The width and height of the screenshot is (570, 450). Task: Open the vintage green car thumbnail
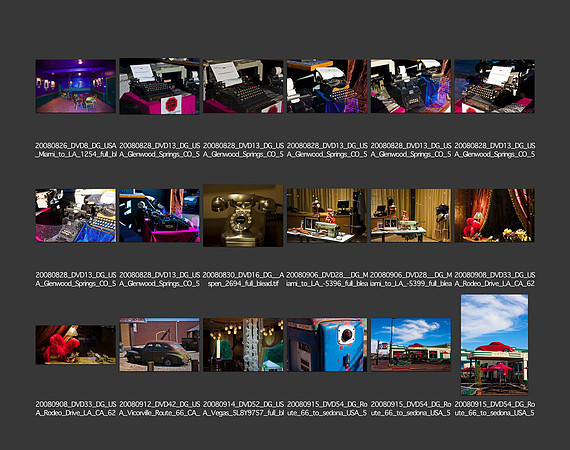coord(159,345)
